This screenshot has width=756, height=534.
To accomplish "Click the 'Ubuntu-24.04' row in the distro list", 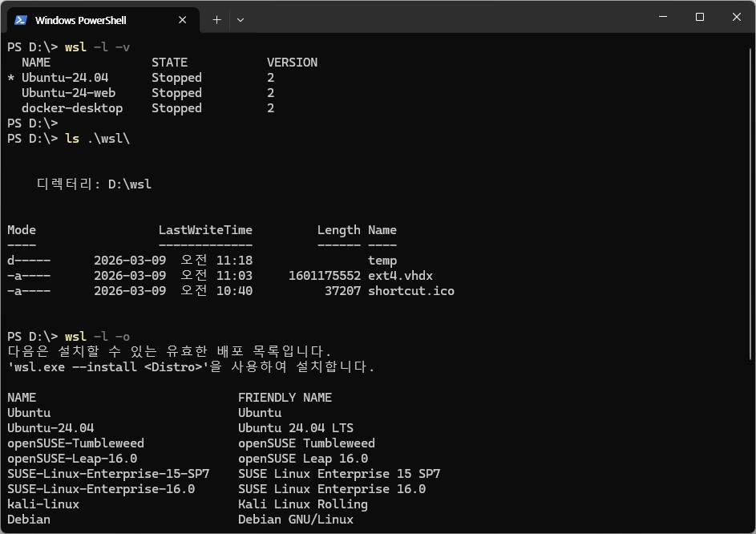I will 141,78.
